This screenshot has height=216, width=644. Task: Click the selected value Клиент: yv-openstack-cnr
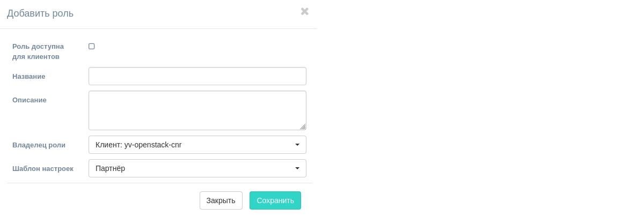[138, 145]
